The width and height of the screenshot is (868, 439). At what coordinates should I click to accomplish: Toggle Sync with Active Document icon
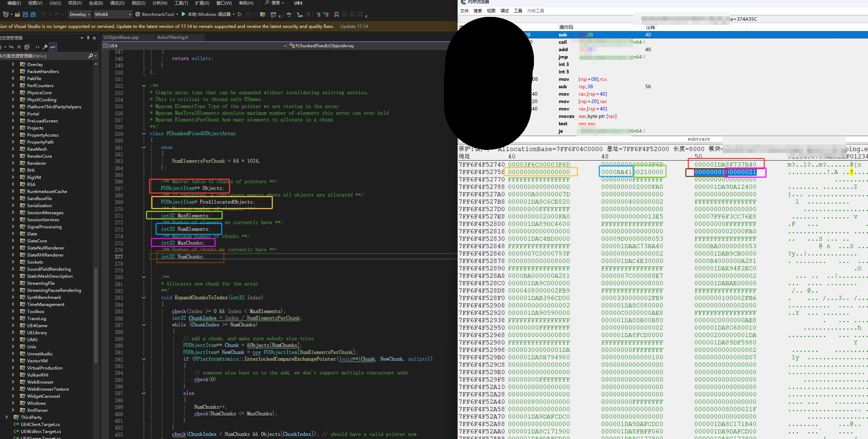tap(11, 47)
